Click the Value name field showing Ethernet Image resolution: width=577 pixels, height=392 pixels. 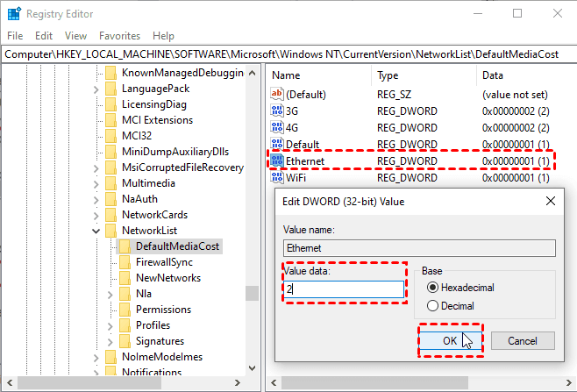coord(419,248)
